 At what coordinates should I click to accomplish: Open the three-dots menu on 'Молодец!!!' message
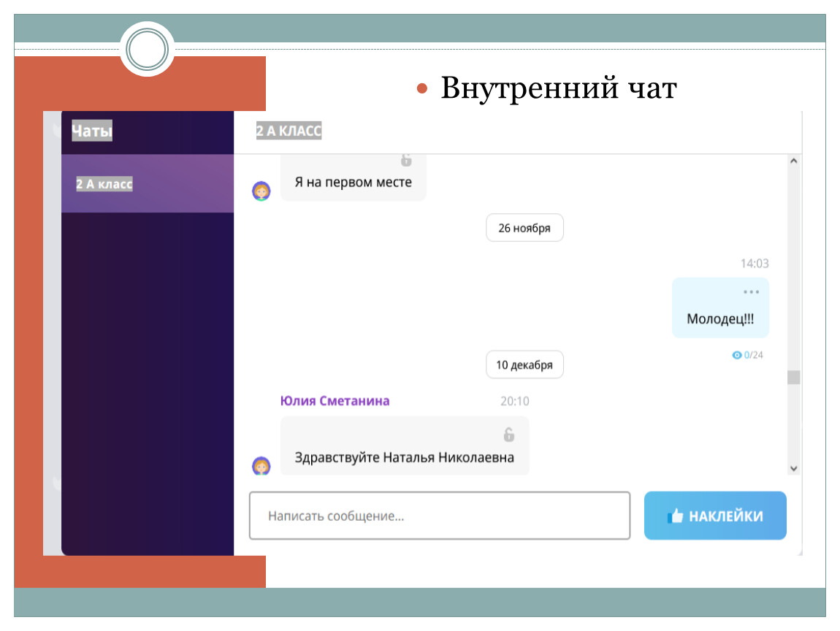click(x=751, y=292)
